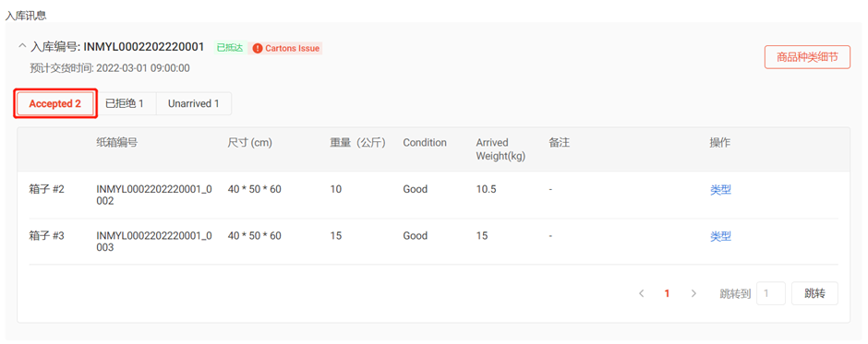Click the Condition column header

pos(425,143)
